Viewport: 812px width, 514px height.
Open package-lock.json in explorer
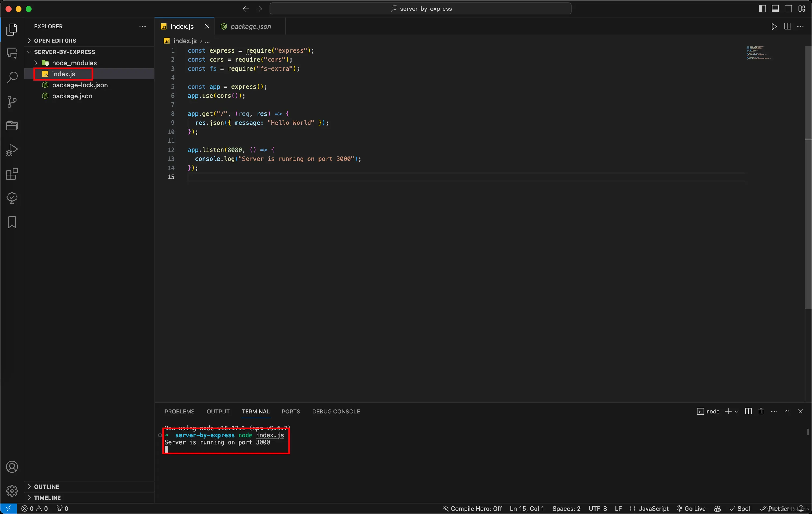(x=89, y=85)
